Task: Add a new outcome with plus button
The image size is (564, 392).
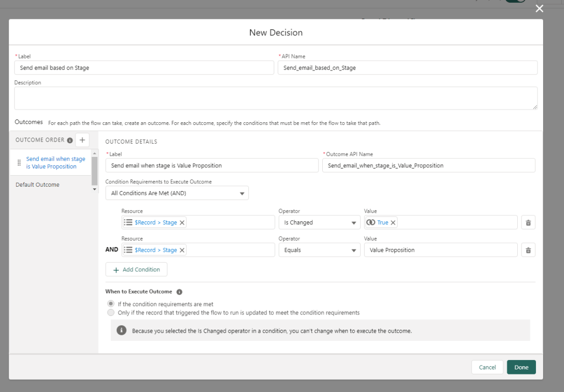Action: pyautogui.click(x=82, y=140)
